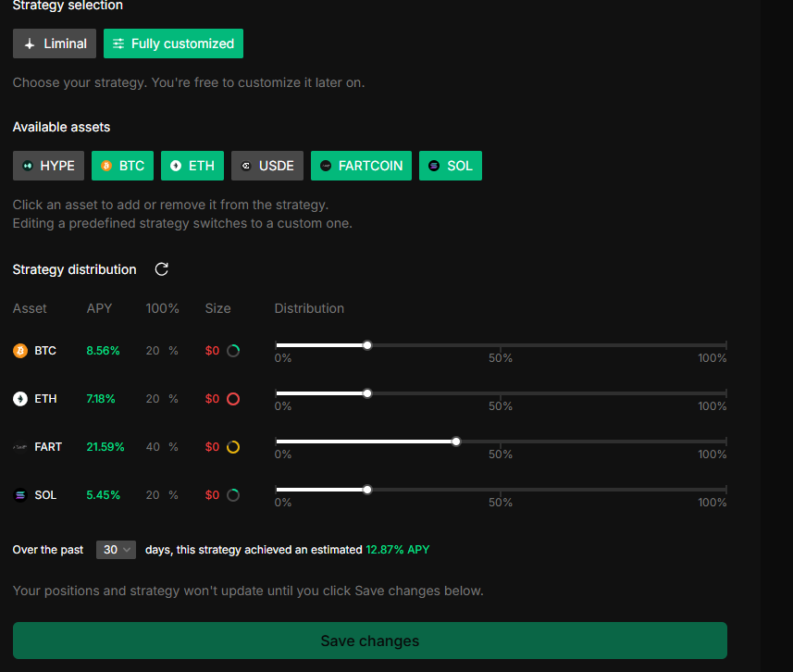
Task: Toggle ETH asset chip
Action: tap(192, 166)
